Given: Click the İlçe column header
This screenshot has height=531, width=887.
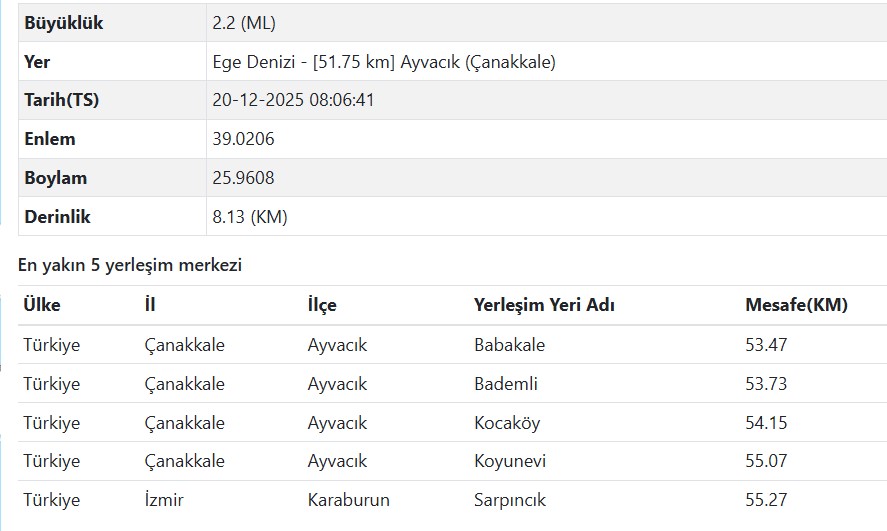Looking at the screenshot, I should pos(322,305).
